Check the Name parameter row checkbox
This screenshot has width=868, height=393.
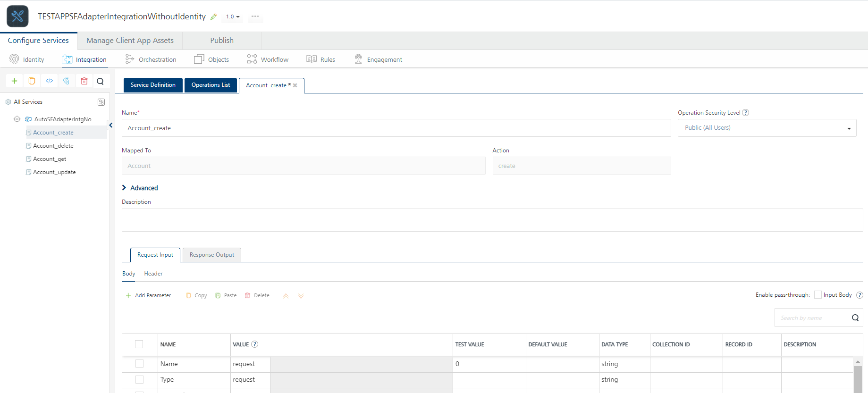[139, 364]
